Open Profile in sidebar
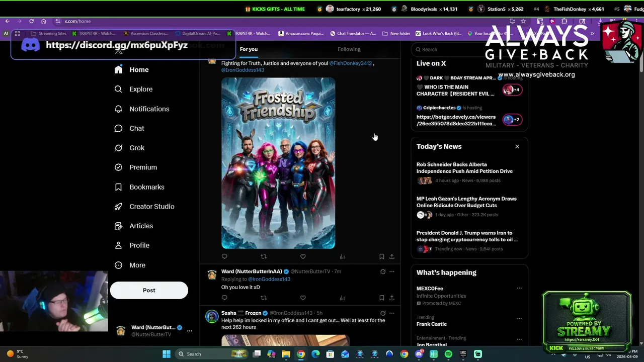The image size is (644, 362). pyautogui.click(x=132, y=245)
